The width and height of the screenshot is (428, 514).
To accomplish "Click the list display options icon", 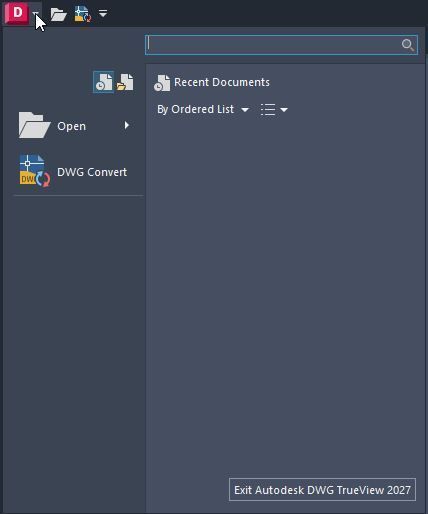I will pos(268,109).
